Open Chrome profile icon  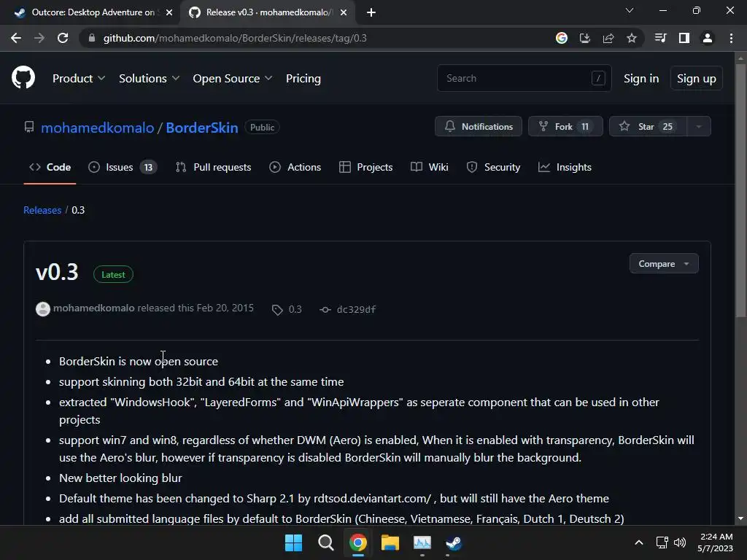pyautogui.click(x=708, y=38)
